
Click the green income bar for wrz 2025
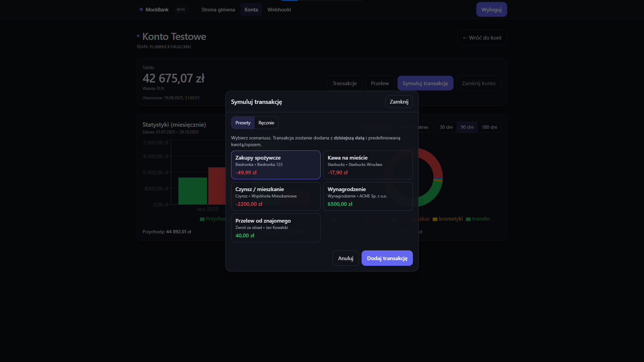[193, 191]
